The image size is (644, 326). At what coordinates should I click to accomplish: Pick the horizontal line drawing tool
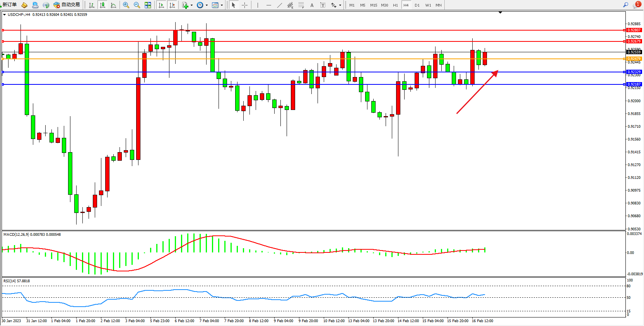coord(269,5)
